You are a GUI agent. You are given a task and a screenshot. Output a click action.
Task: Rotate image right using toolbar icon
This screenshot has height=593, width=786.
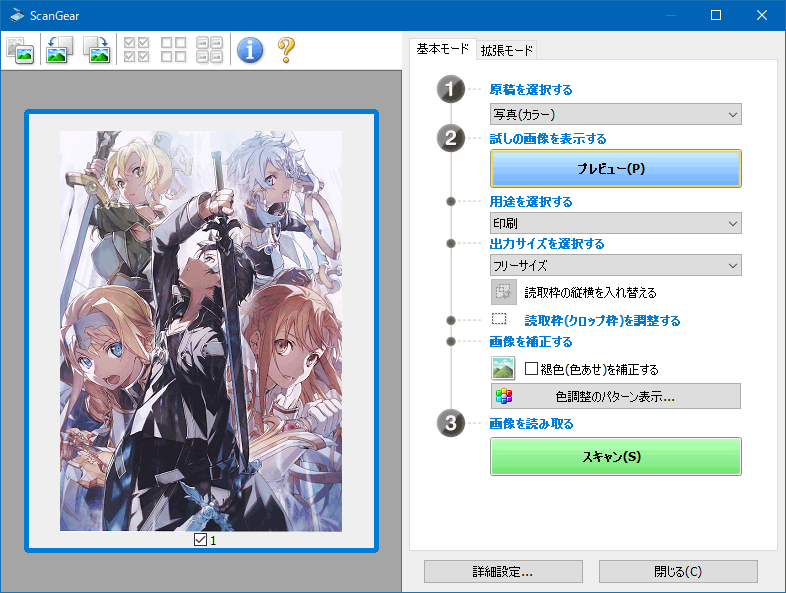pos(97,50)
